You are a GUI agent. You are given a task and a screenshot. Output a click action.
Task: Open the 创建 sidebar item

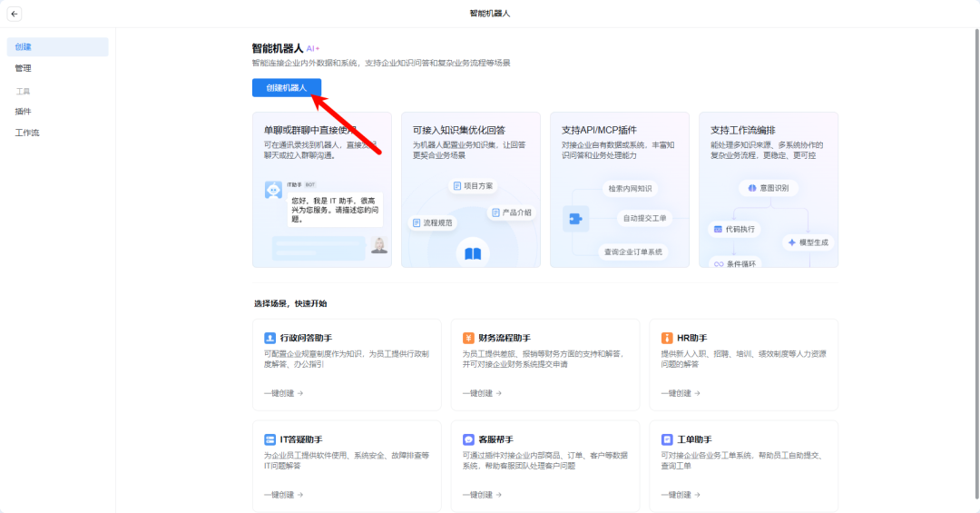[x=57, y=47]
